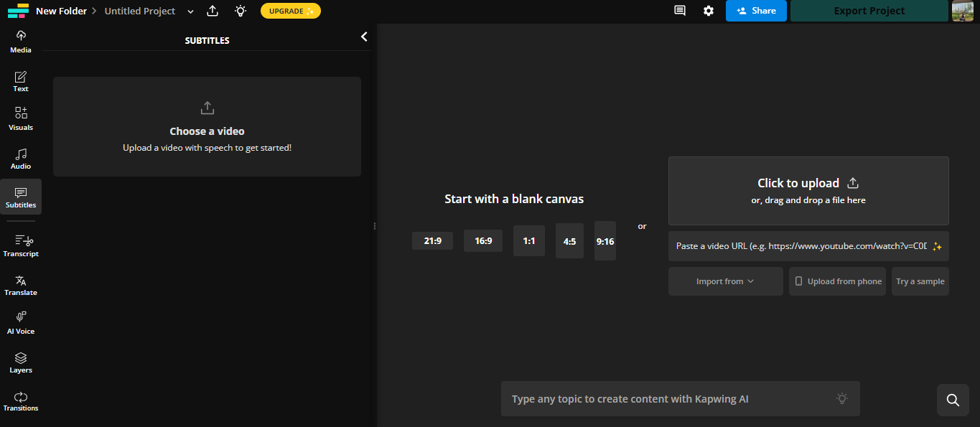Click the UPGRADE button
This screenshot has height=427, width=980.
coord(290,11)
